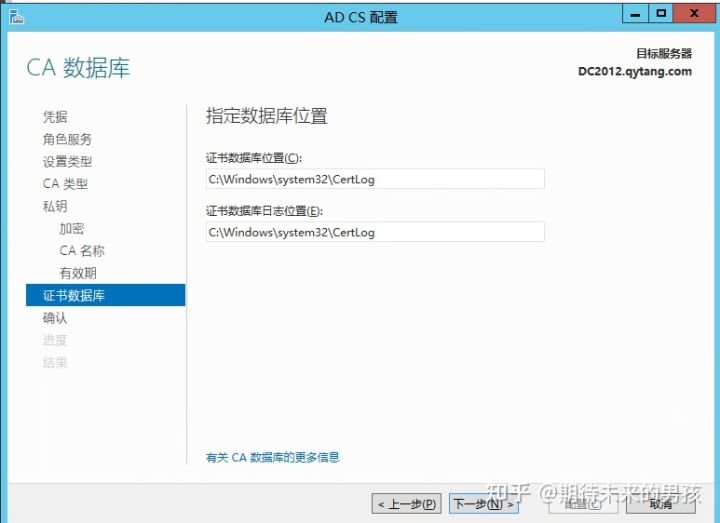Click the 下一步(N) button
Screen dimensions: 720x523
pyautogui.click(x=484, y=504)
